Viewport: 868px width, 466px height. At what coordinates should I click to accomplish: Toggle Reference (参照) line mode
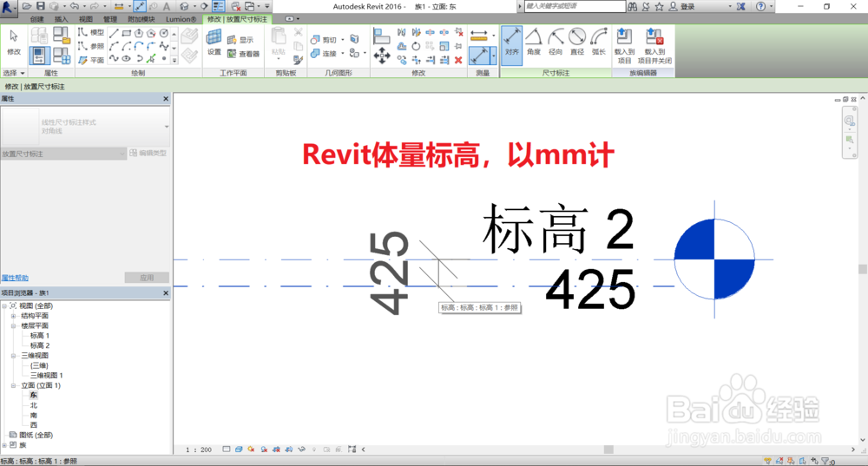tap(91, 47)
